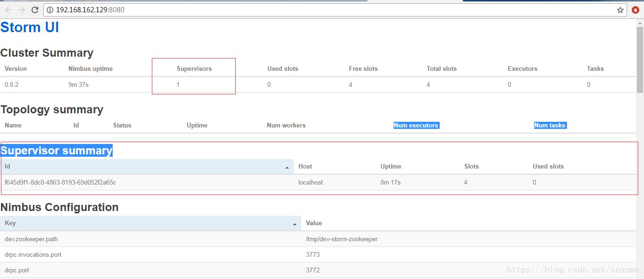The width and height of the screenshot is (644, 279).
Task: Click the Nimbus uptime header in Cluster Summary
Action: coord(91,69)
